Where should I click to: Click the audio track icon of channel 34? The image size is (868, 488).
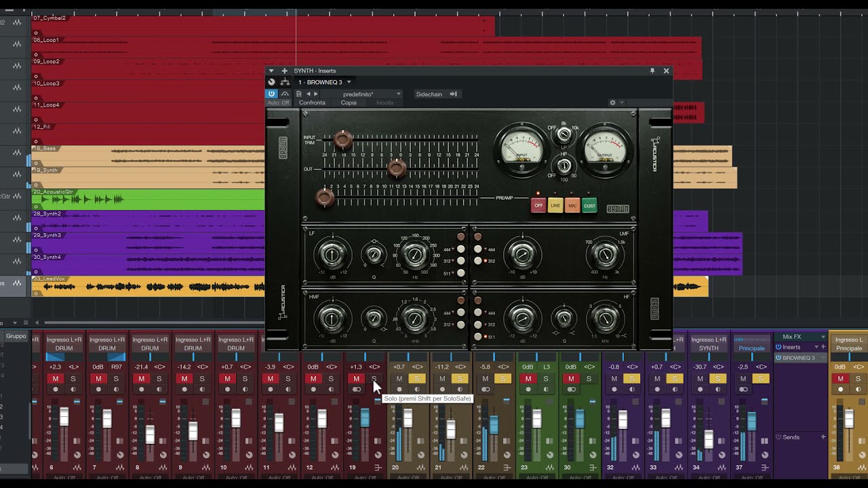(722, 468)
